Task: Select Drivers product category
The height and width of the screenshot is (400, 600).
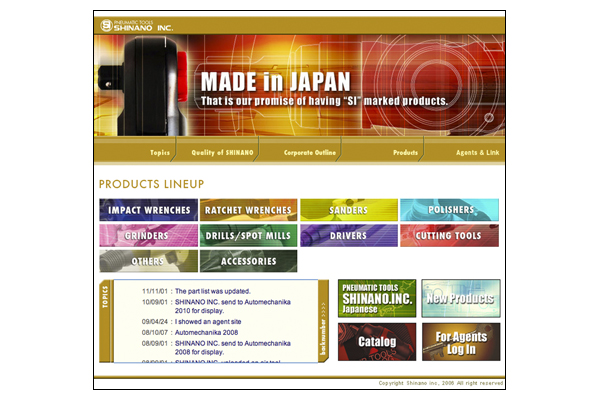Action: coord(349,235)
